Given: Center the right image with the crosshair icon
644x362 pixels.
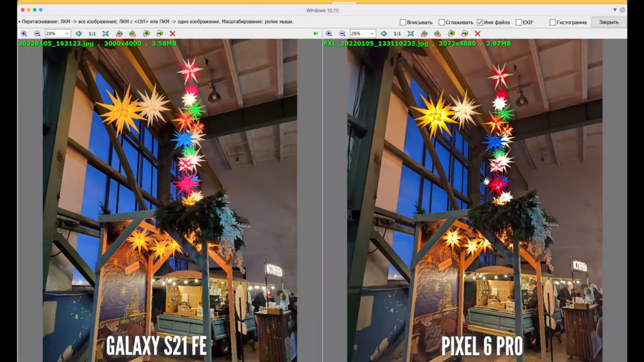Looking at the screenshot, I should click(384, 34).
